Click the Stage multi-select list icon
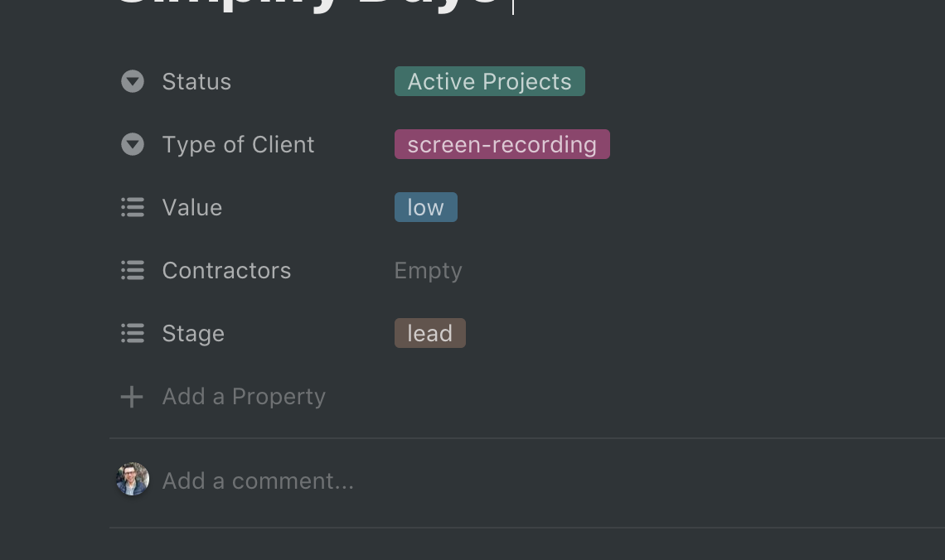The height and width of the screenshot is (560, 945). click(133, 333)
